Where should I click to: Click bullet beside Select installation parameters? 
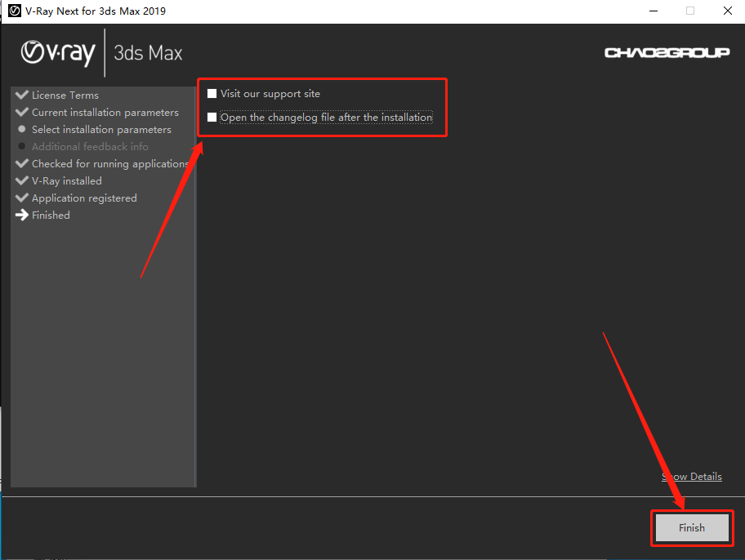pos(22,129)
